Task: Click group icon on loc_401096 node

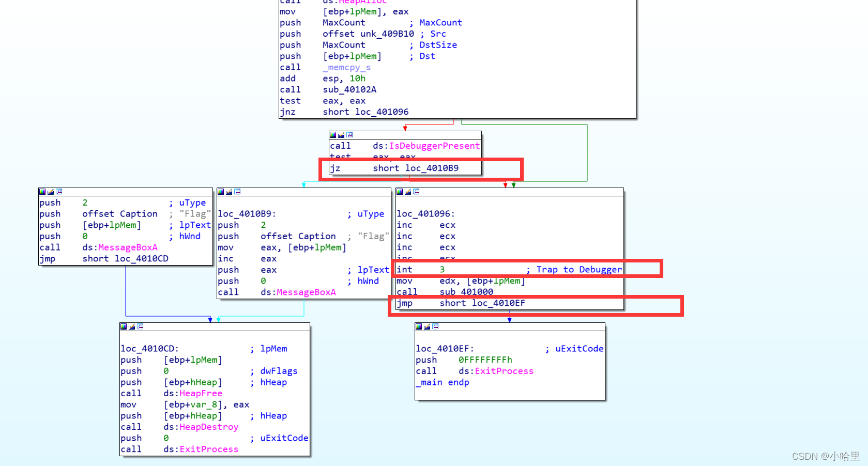Action: click(x=416, y=192)
